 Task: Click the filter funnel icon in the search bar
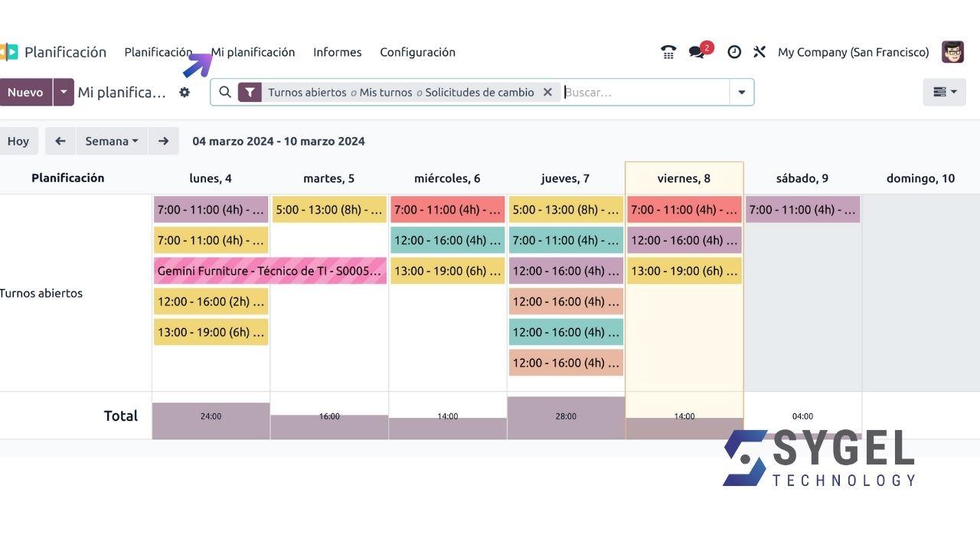pos(250,92)
